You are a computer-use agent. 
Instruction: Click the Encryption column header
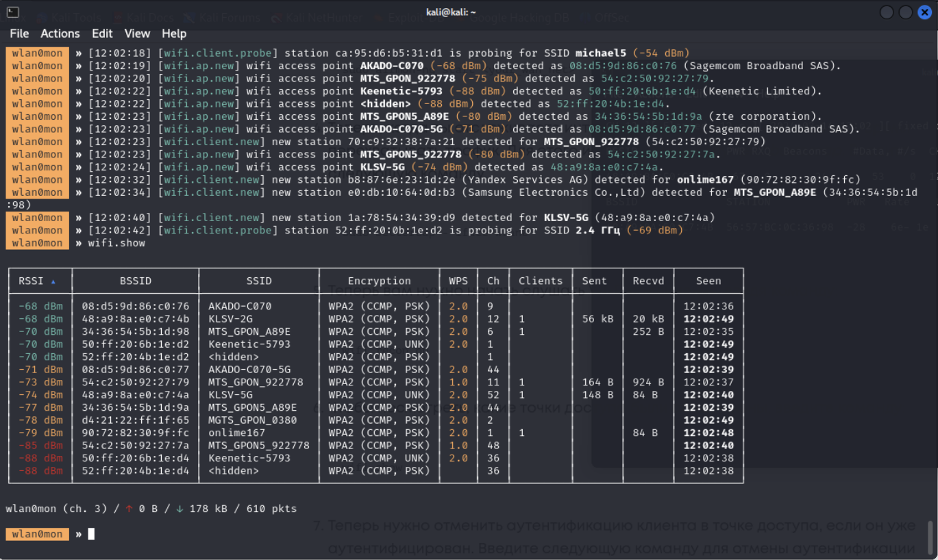[379, 281]
